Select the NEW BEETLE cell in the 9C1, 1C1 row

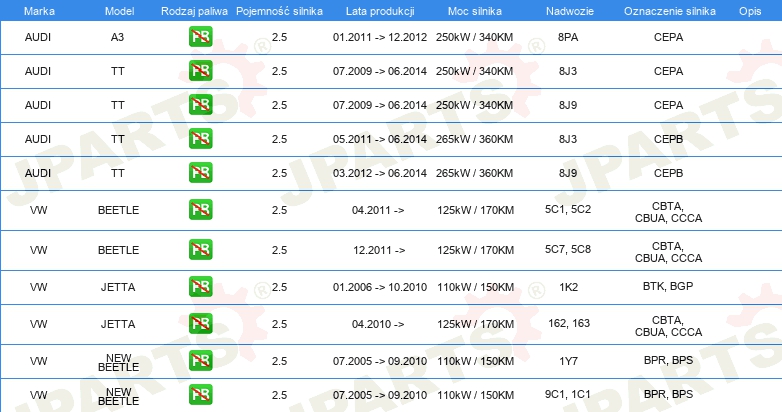(118, 397)
